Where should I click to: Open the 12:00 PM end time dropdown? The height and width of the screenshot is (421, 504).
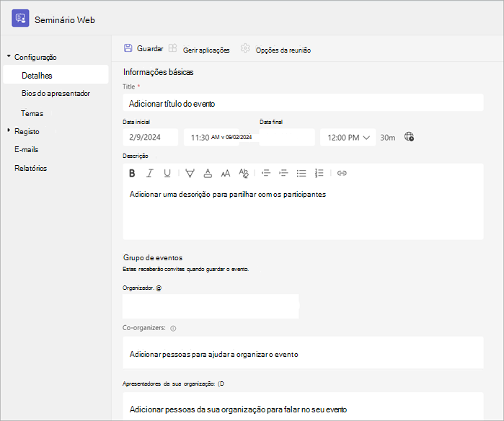pos(348,137)
